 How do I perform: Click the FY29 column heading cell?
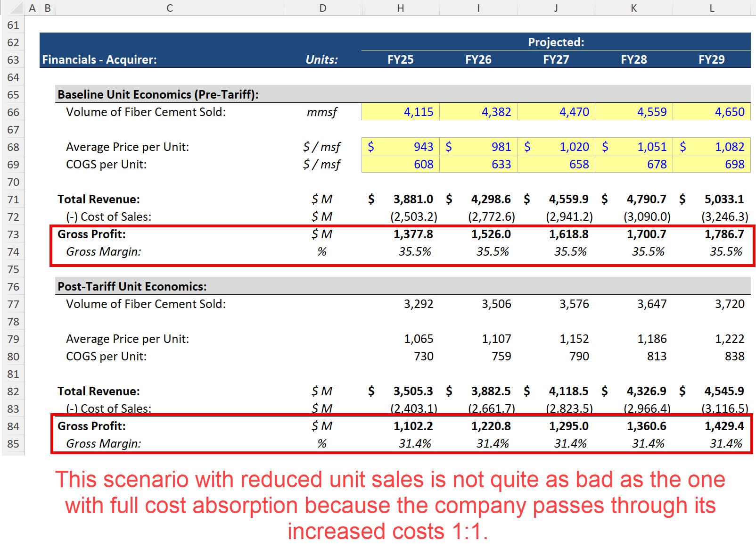pos(711,59)
